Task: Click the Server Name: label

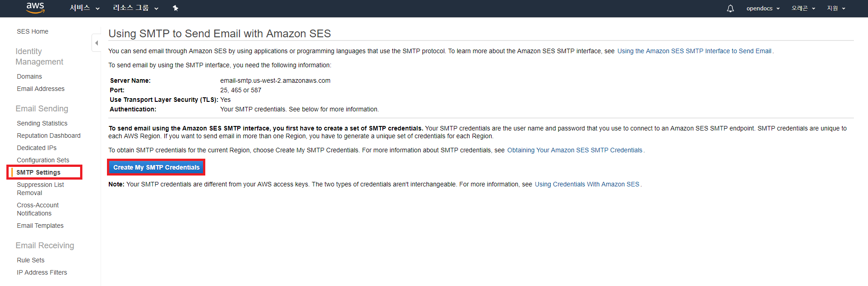Action: [x=130, y=80]
